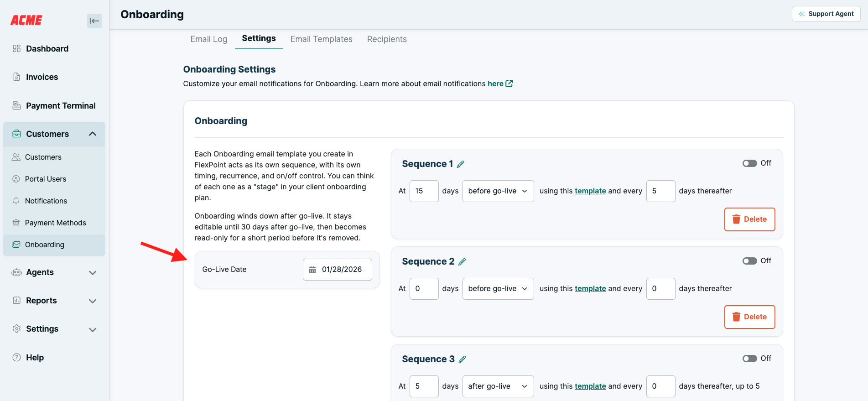The height and width of the screenshot is (401, 868).
Task: Click the Sequence 2 'At' days field
Action: point(424,289)
